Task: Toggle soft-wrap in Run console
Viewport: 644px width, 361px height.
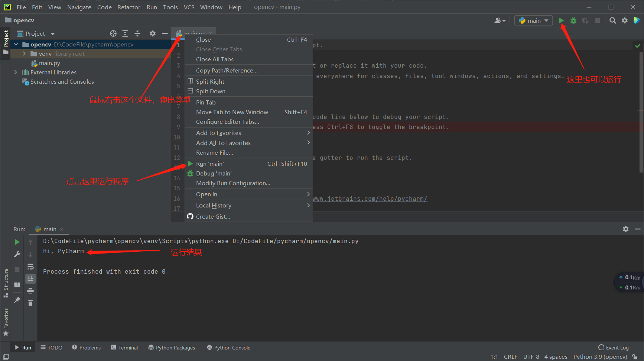Action: coord(30,267)
